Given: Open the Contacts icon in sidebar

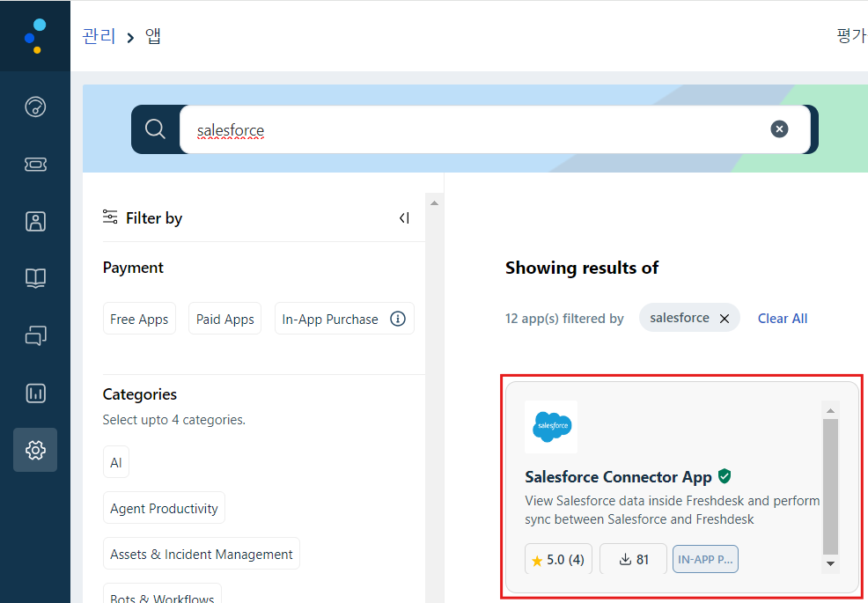Looking at the screenshot, I should [35, 221].
